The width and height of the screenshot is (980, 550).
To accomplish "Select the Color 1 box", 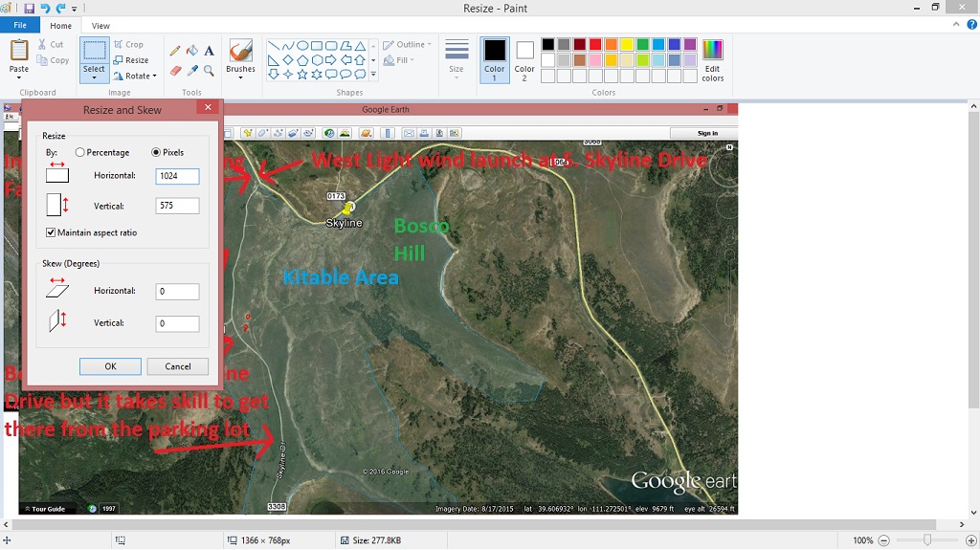I will point(495,60).
